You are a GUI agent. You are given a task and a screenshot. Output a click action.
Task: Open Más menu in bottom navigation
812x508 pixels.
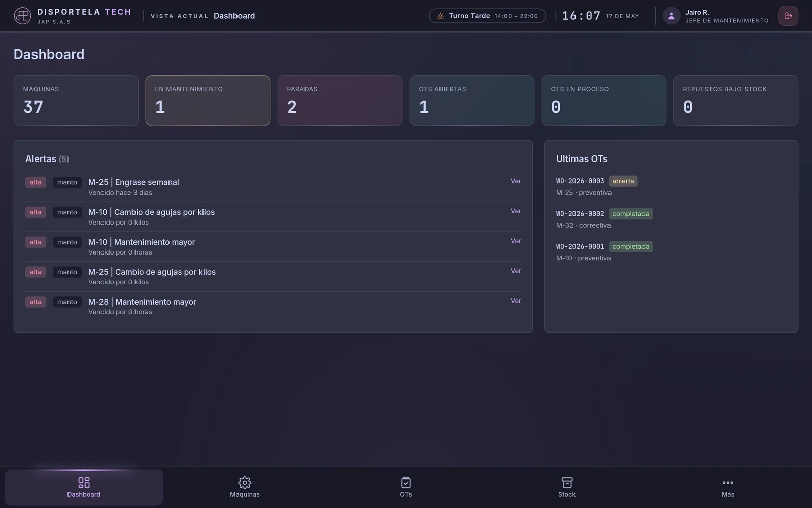(x=728, y=487)
